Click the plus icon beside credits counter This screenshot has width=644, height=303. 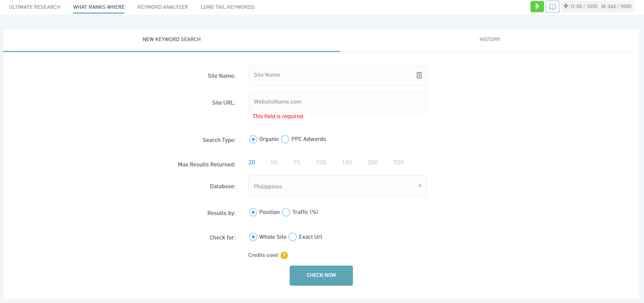point(566,6)
